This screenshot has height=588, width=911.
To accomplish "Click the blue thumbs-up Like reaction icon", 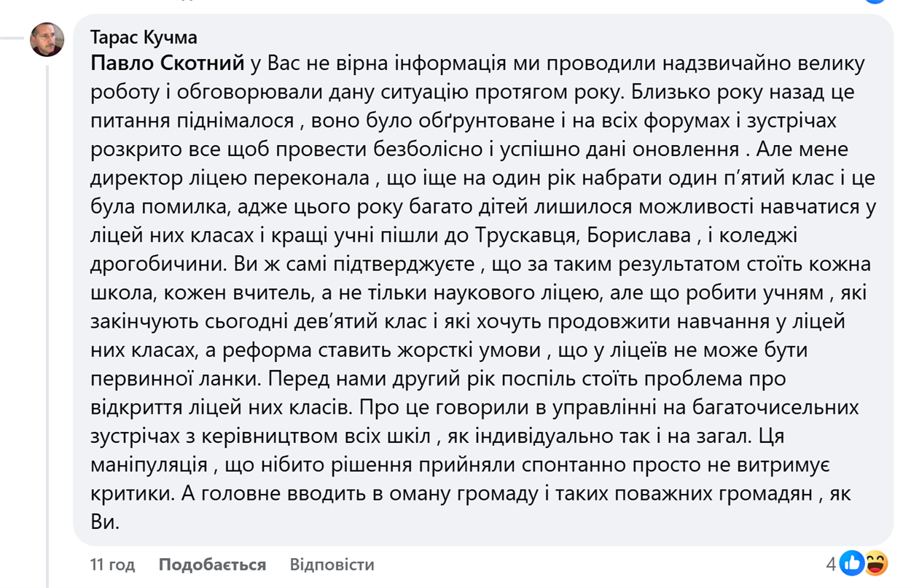I will 852,563.
